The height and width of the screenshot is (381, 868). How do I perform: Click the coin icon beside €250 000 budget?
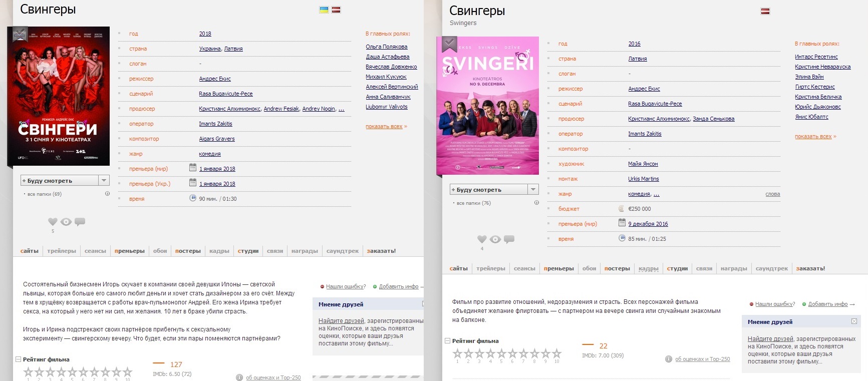(x=622, y=209)
